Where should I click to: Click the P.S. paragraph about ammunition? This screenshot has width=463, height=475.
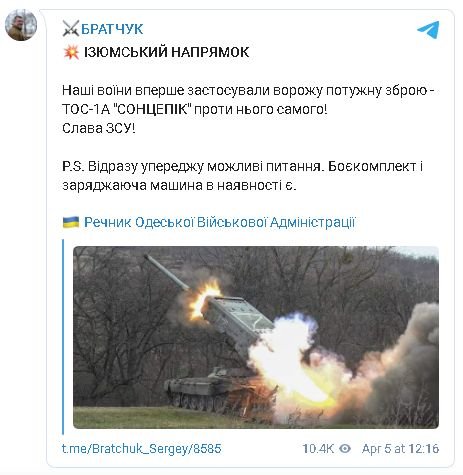point(242,176)
